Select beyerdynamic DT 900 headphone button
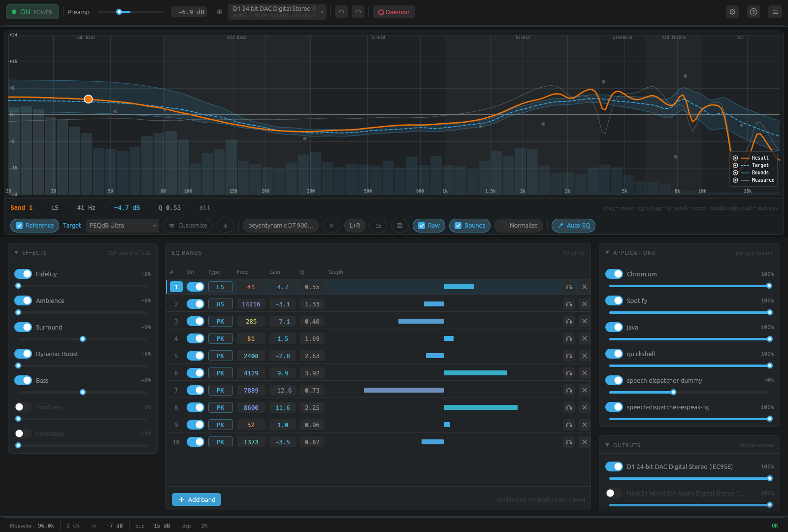 281,226
